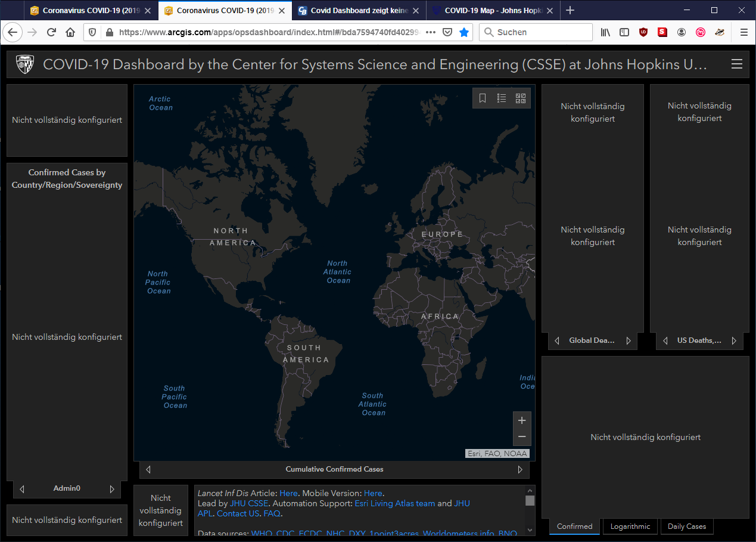This screenshot has width=756, height=542.
Task: Open the JHU CSSE link
Action: pos(249,503)
